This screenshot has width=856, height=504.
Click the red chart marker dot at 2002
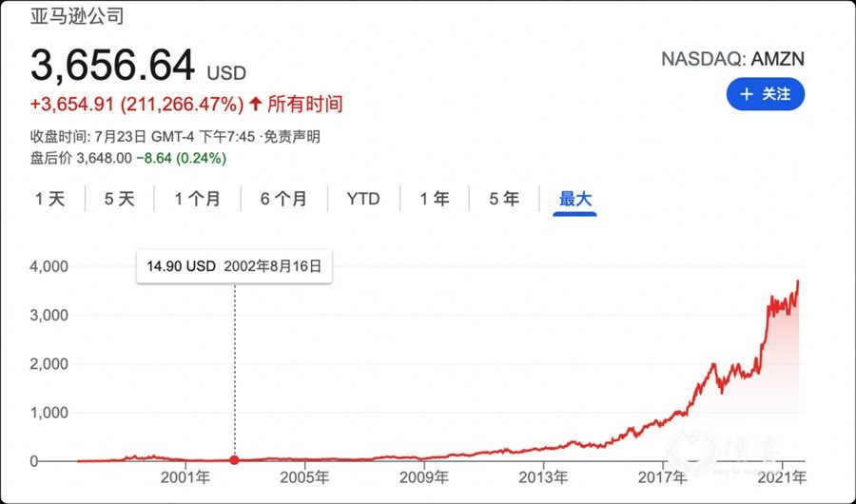click(234, 460)
